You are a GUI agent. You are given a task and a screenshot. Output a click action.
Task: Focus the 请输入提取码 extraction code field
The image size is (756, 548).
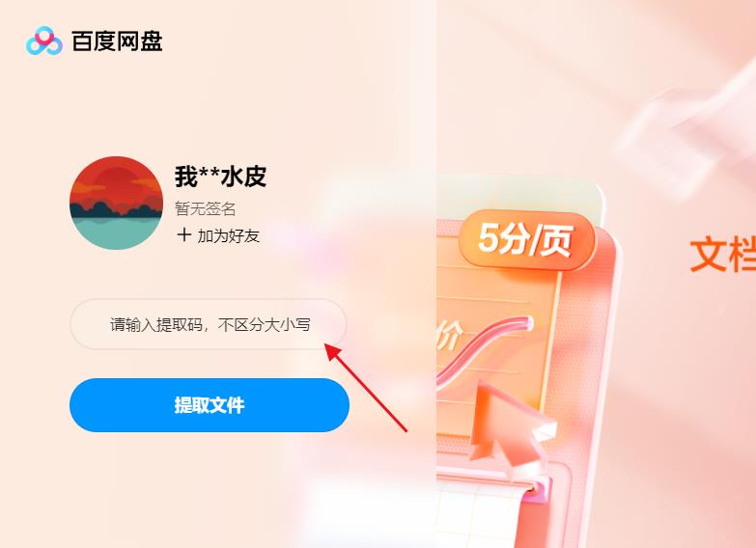coord(209,324)
